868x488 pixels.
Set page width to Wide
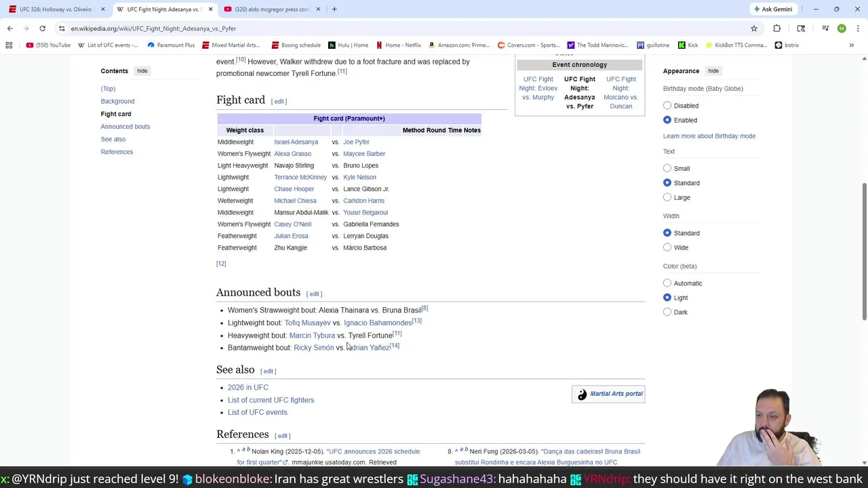667,247
